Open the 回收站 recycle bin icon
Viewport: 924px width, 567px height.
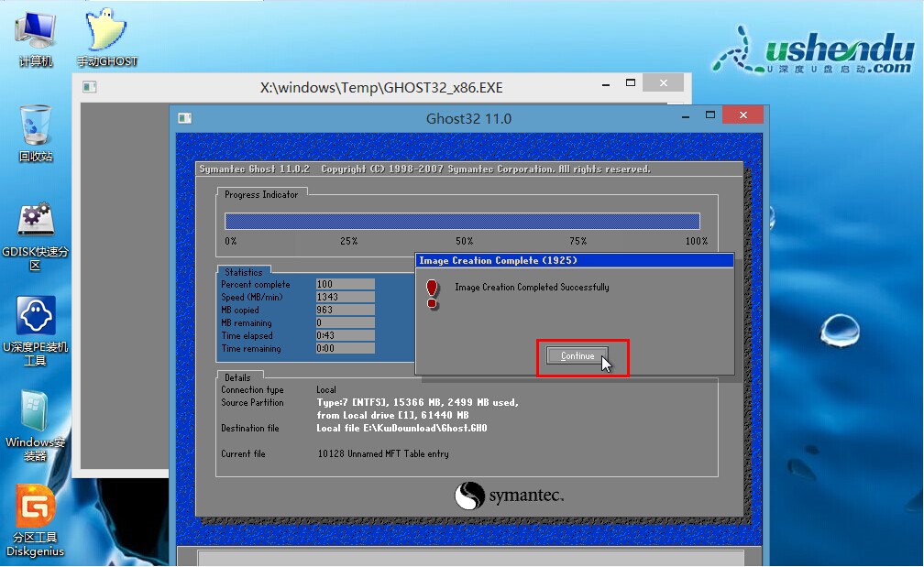pos(36,133)
